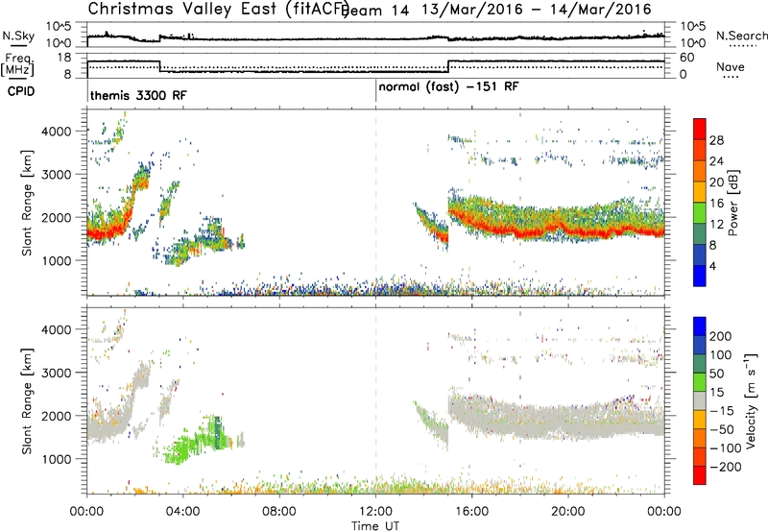Click the date range '13/Mar/2016 – 14/Mar/2016'

coord(537,10)
